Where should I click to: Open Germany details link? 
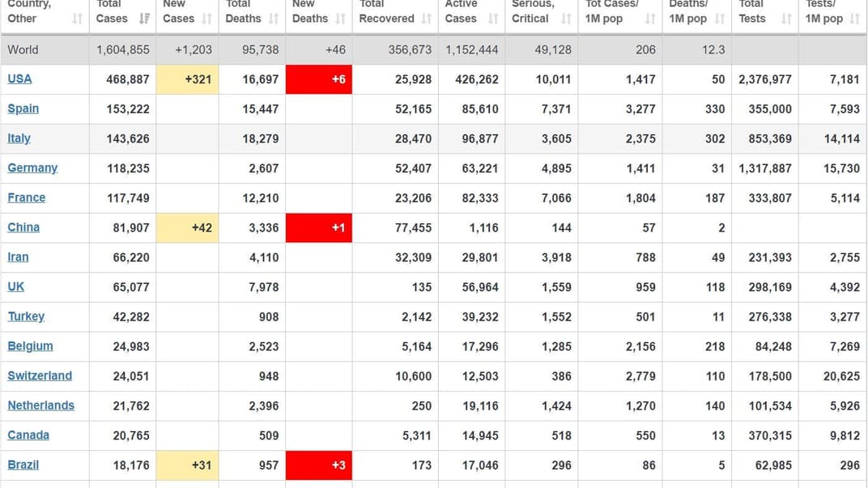[x=32, y=168]
